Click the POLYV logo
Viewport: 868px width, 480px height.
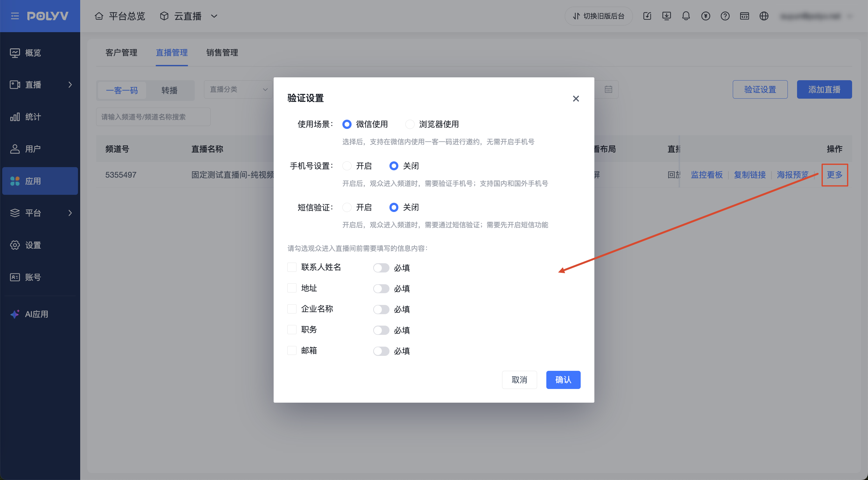pyautogui.click(x=47, y=16)
